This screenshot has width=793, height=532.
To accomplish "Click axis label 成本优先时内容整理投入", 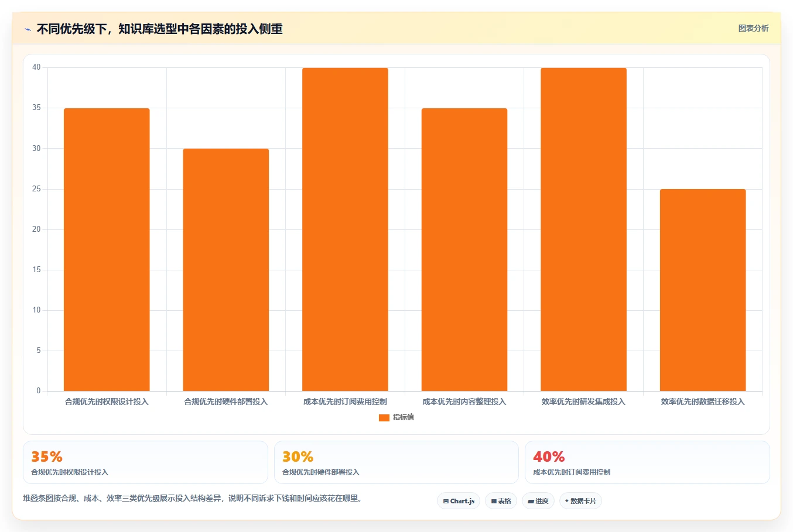I will pyautogui.click(x=464, y=401).
